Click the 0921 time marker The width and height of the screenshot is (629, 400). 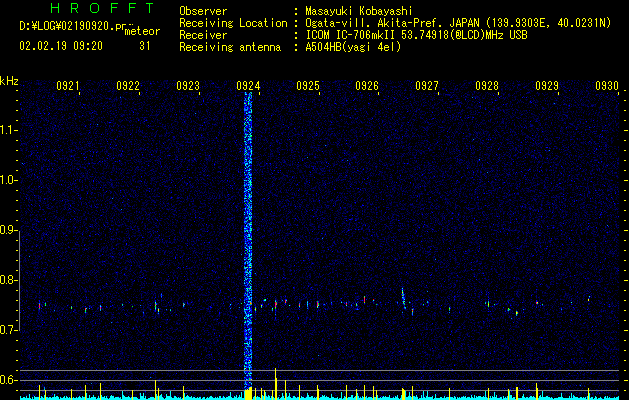67,86
